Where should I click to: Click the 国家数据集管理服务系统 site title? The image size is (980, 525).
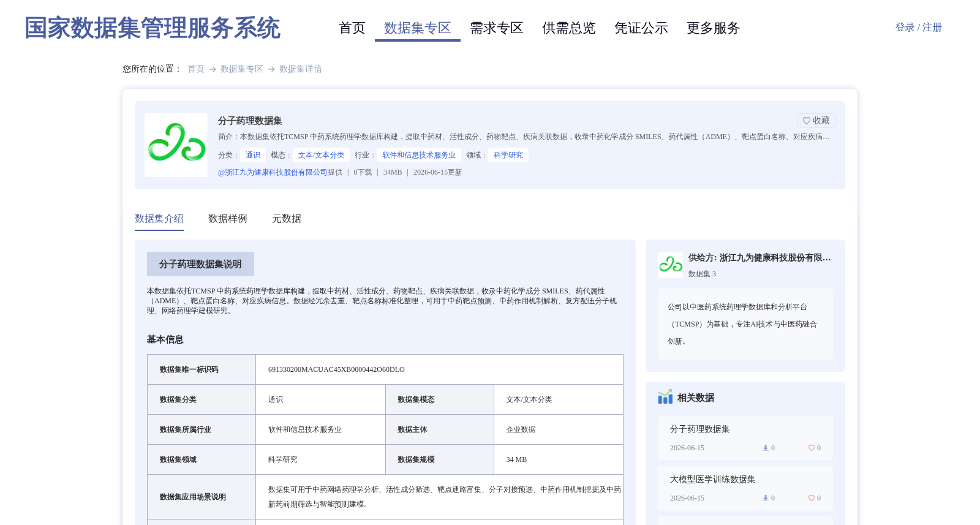click(153, 28)
